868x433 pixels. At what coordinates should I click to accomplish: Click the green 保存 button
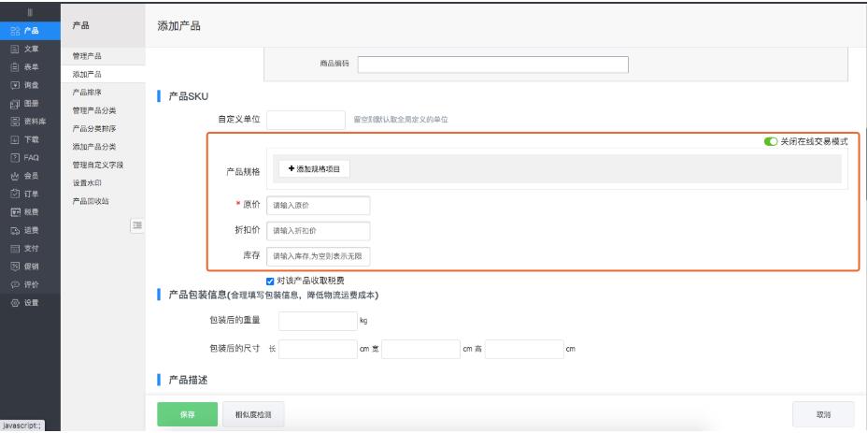pyautogui.click(x=186, y=413)
